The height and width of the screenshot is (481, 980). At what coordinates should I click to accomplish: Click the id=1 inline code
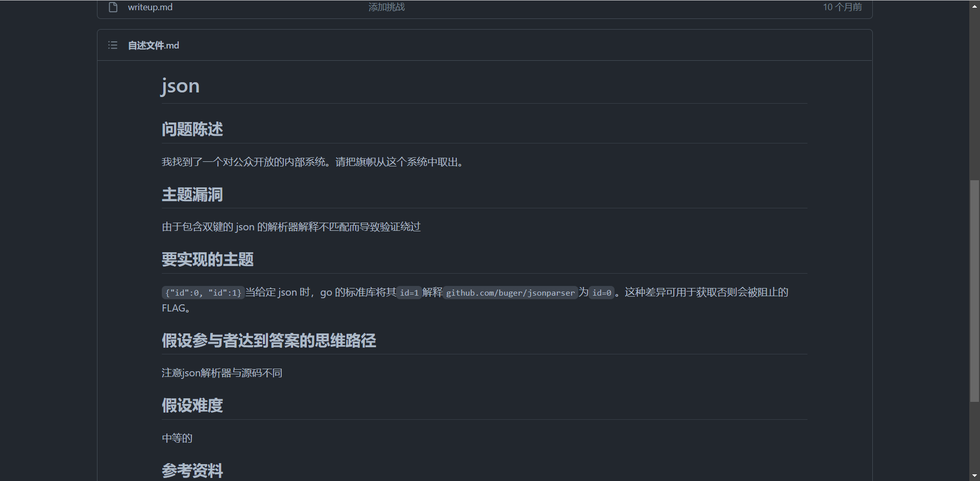pyautogui.click(x=409, y=293)
